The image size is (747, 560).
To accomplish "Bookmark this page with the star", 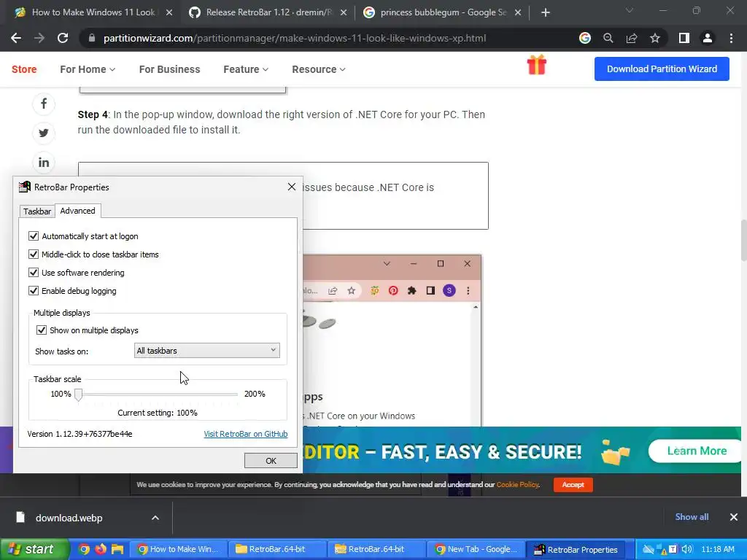I will (x=655, y=38).
